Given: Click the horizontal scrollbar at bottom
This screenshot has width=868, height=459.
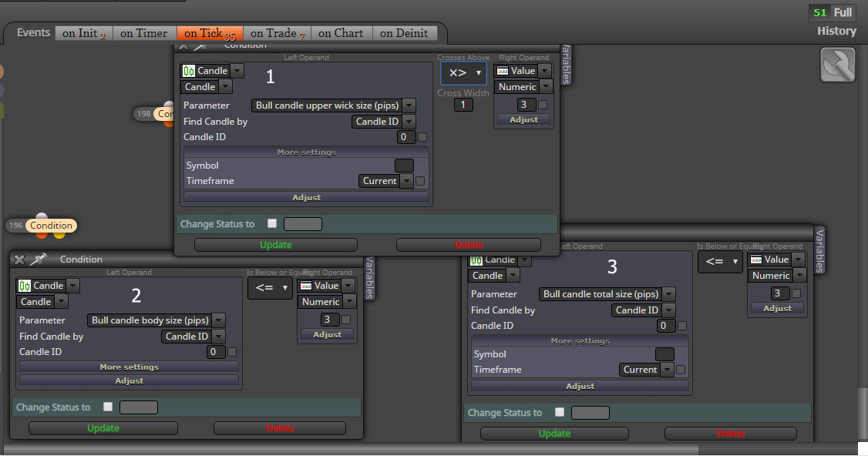Looking at the screenshot, I should coord(351,449).
